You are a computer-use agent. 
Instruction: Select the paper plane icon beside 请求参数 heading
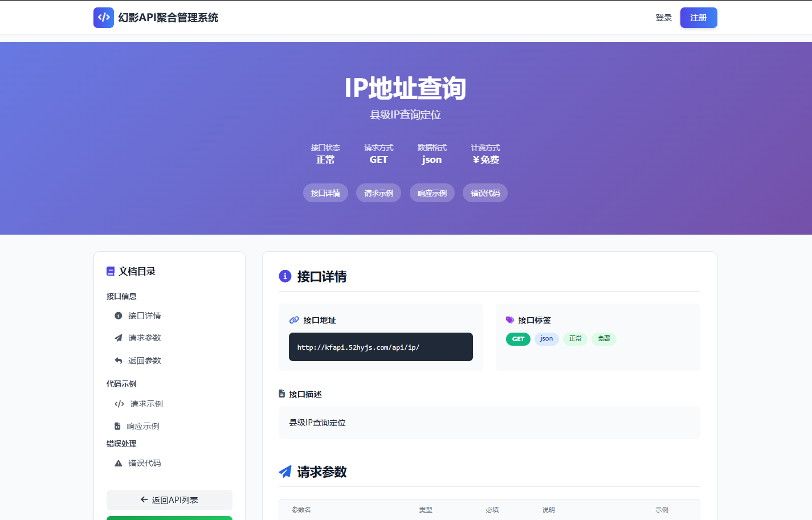(x=285, y=472)
